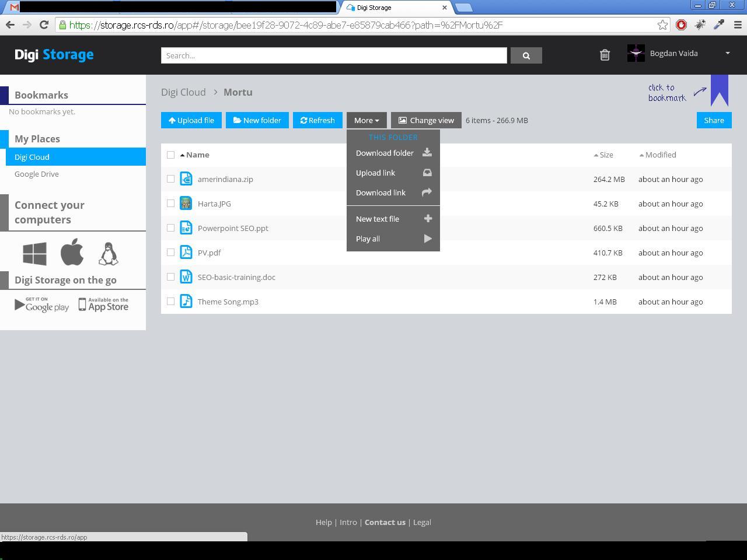Viewport: 747px width, 560px height.
Task: Open the Google Play store badge
Action: click(x=41, y=304)
